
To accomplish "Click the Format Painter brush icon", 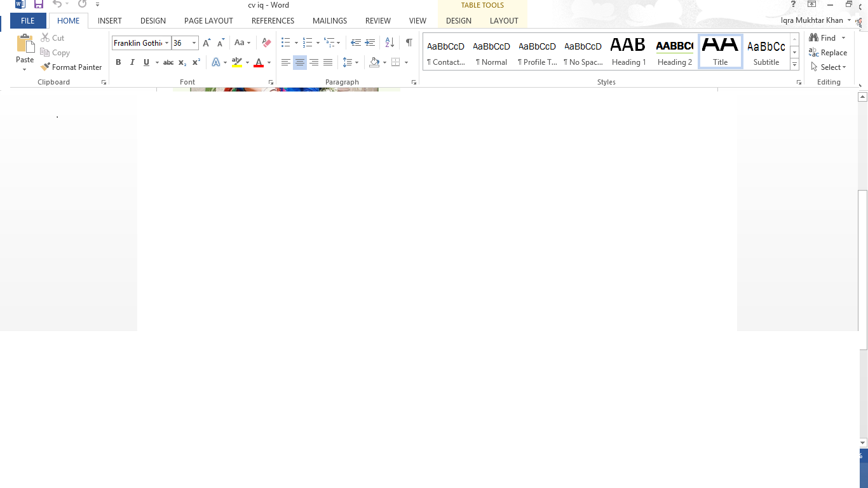I will point(45,67).
